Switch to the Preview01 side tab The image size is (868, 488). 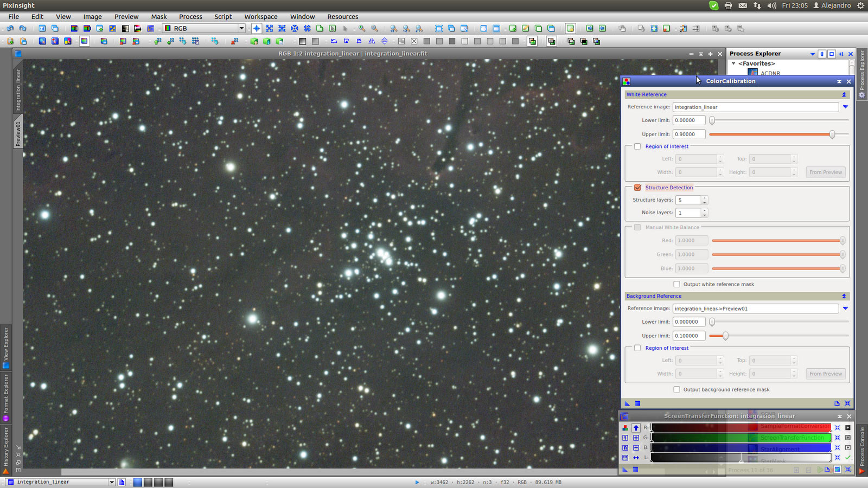coord(18,133)
